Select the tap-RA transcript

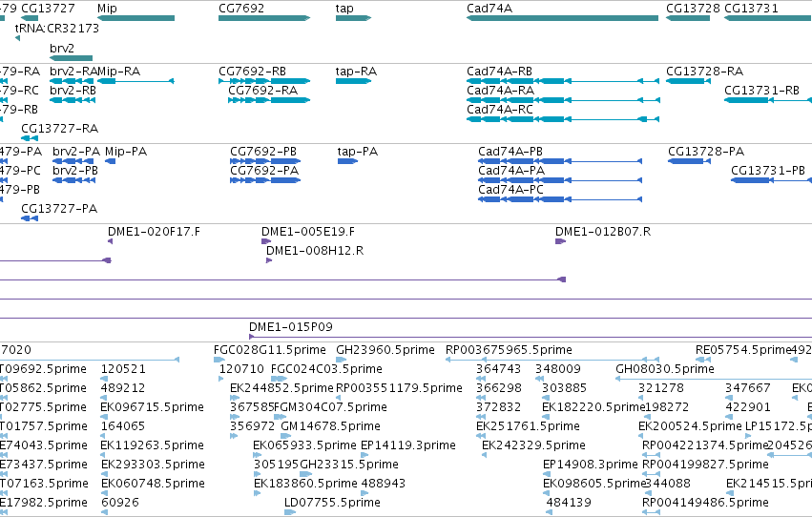click(x=354, y=81)
